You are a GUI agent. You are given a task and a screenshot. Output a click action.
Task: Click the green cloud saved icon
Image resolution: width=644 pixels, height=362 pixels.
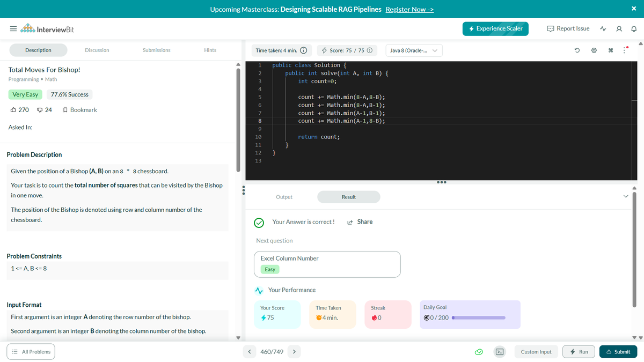point(479,352)
